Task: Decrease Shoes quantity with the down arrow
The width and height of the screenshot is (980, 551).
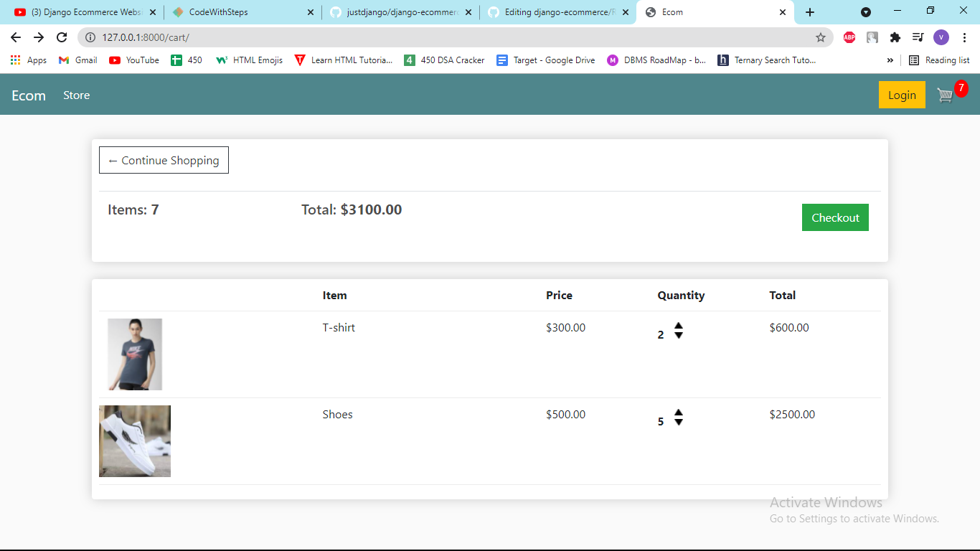Action: pyautogui.click(x=679, y=423)
